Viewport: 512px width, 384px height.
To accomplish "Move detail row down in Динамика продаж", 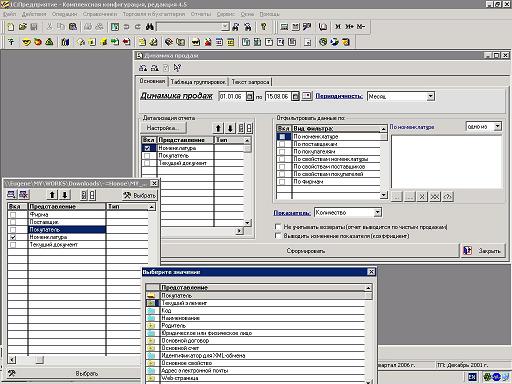I will click(230, 128).
